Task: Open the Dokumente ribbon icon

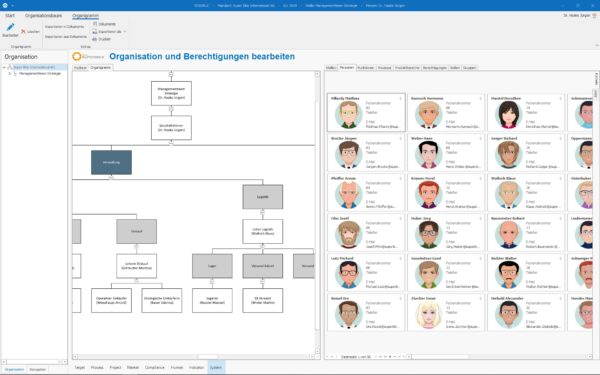Action: coord(95,24)
